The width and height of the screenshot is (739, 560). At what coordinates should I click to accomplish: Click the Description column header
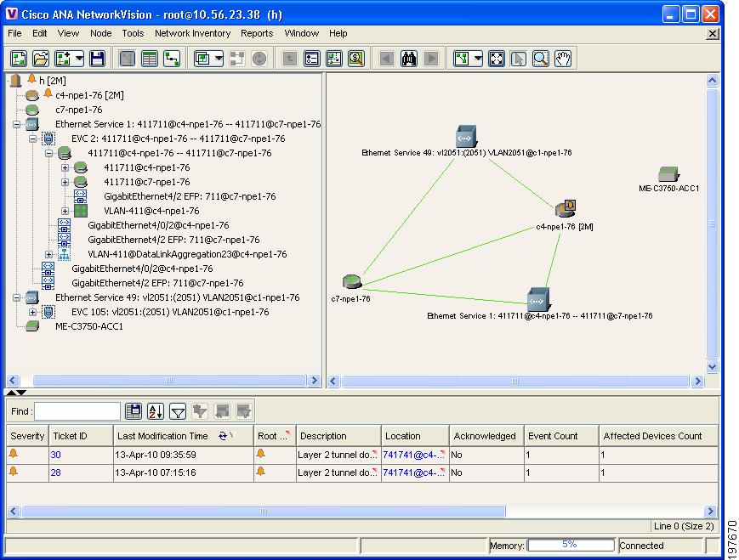(x=338, y=436)
